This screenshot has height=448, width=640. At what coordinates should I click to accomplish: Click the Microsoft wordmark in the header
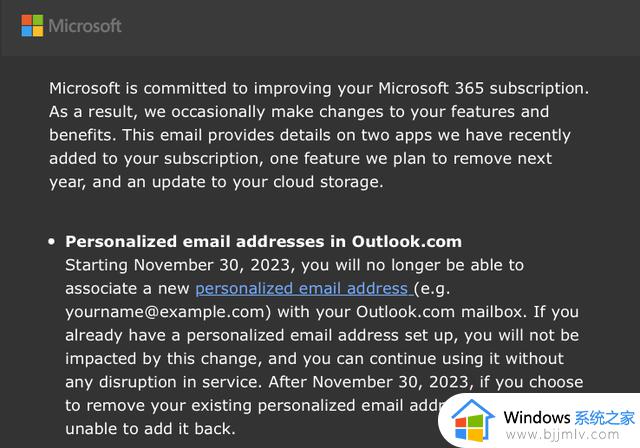85,26
